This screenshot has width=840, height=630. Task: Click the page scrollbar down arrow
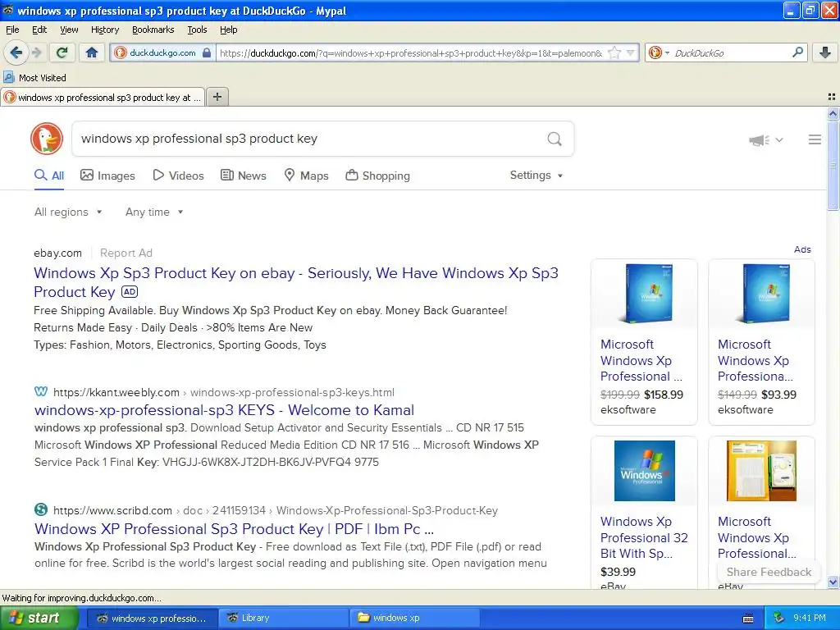(x=833, y=582)
